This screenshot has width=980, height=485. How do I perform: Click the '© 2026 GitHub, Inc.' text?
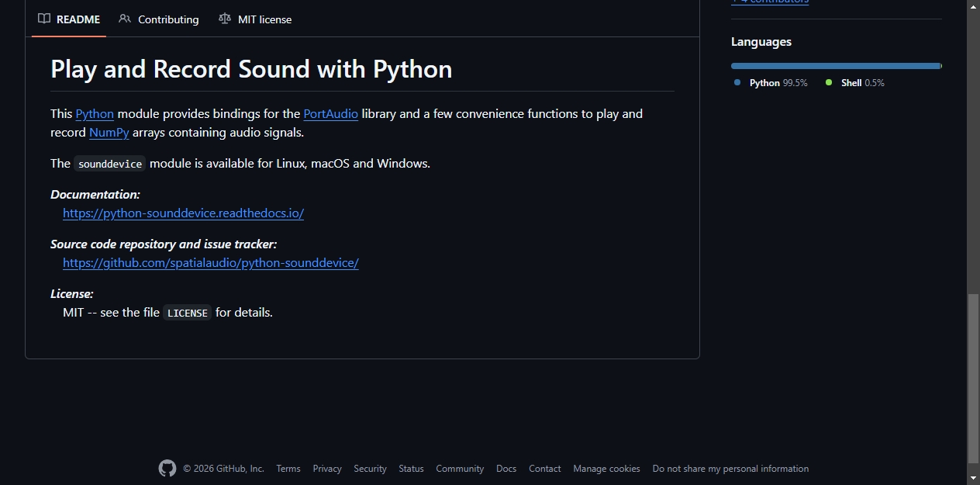click(223, 469)
